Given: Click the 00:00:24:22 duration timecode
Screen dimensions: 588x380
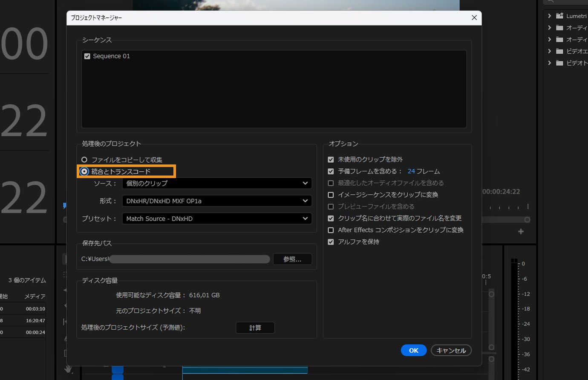Looking at the screenshot, I should pos(501,192).
